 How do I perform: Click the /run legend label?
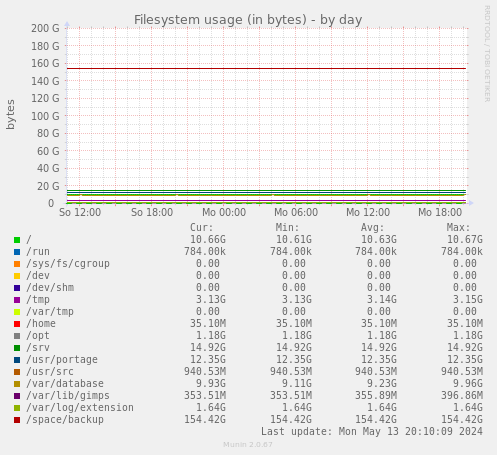coord(38,251)
